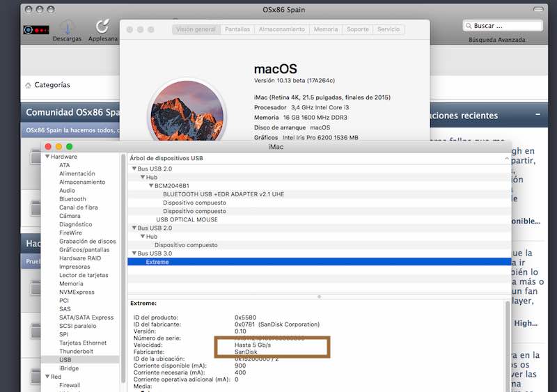Select NVMExpress in the sidebar
The height and width of the screenshot is (392, 557).
point(77,292)
